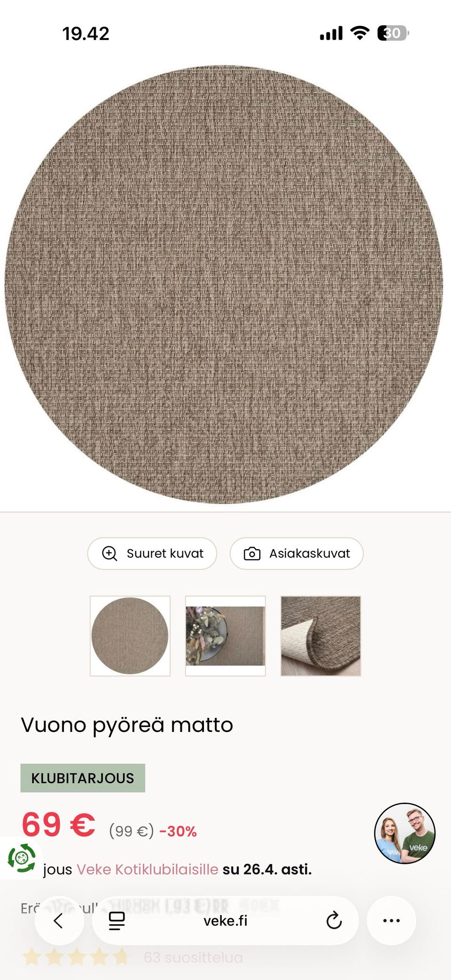Click the KLUBITARJOUS badge

[x=83, y=778]
